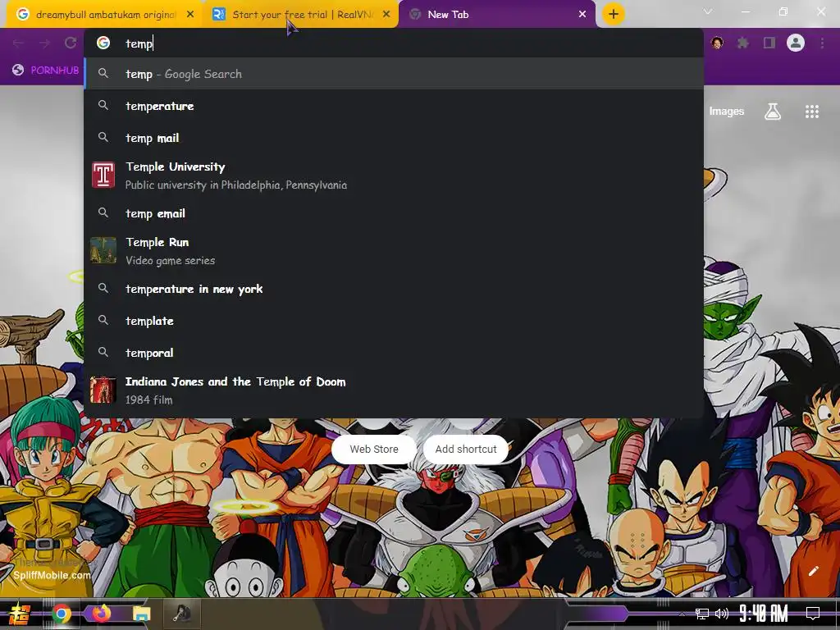
Task: Open the PORNHUB bookmark
Action: coord(46,71)
